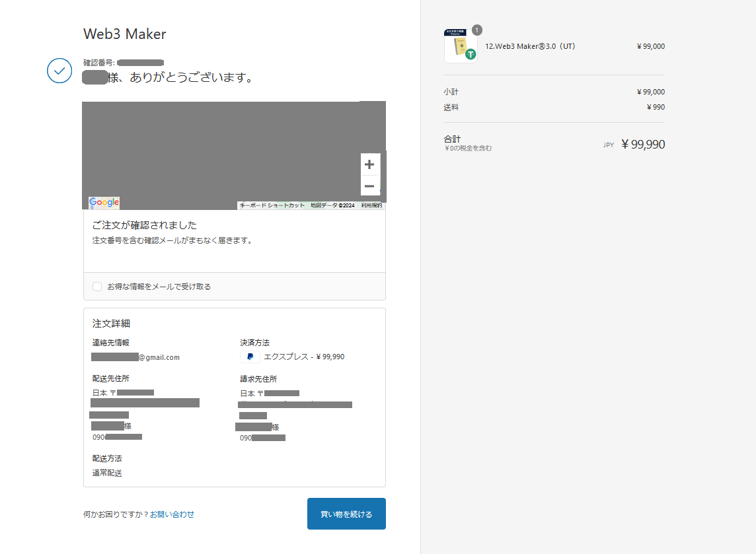
Task: Click the quantity badge on product image
Action: click(x=477, y=30)
